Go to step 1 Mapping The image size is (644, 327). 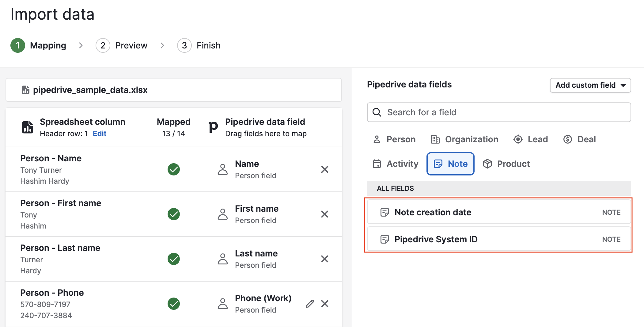click(x=38, y=45)
